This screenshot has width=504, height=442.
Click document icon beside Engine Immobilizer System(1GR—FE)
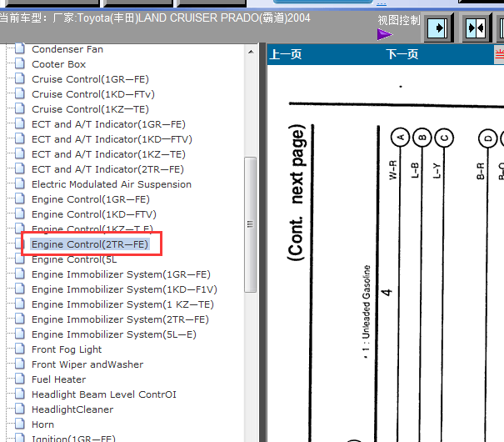20,274
